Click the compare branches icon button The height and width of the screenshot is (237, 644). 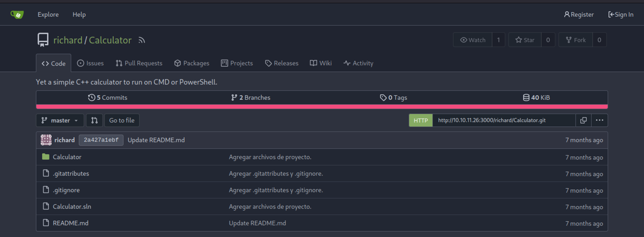[94, 120]
